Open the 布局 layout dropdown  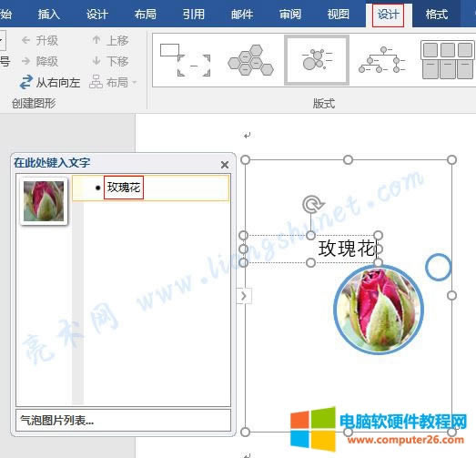tap(113, 82)
